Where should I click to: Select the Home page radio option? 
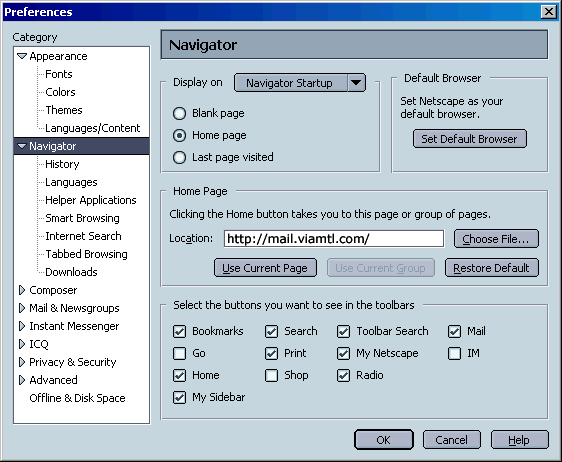179,135
